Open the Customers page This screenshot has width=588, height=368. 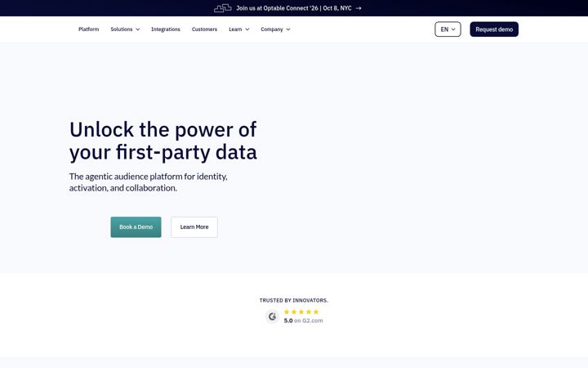pos(204,29)
